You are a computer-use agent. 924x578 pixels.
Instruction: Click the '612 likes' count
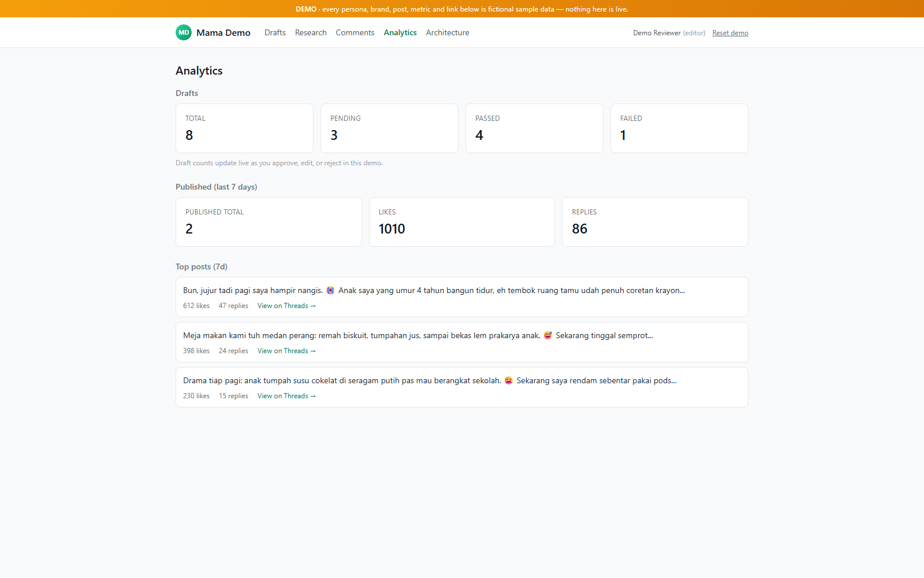pos(196,306)
